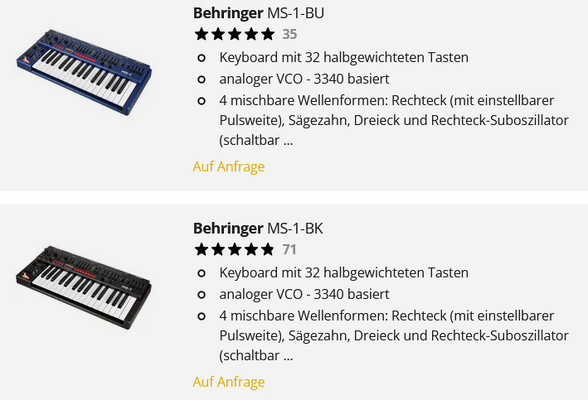Click the Behringer MS-1-BU product title
The height and width of the screenshot is (400, 588).
pyautogui.click(x=258, y=13)
